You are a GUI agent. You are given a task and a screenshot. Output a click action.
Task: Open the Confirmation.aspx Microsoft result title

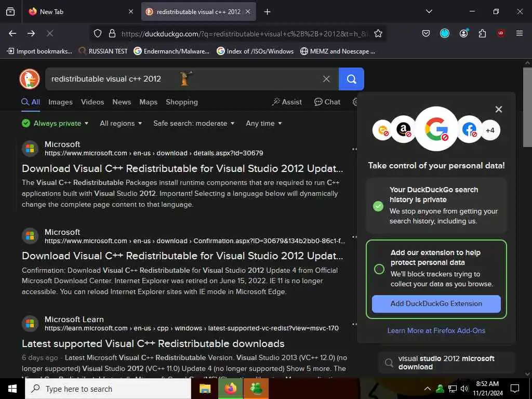[x=182, y=256]
